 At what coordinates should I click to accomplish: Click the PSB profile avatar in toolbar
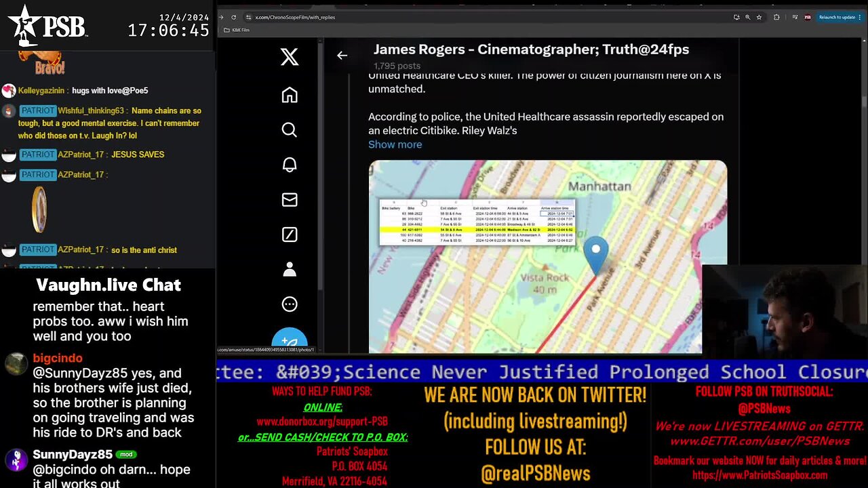pos(807,17)
